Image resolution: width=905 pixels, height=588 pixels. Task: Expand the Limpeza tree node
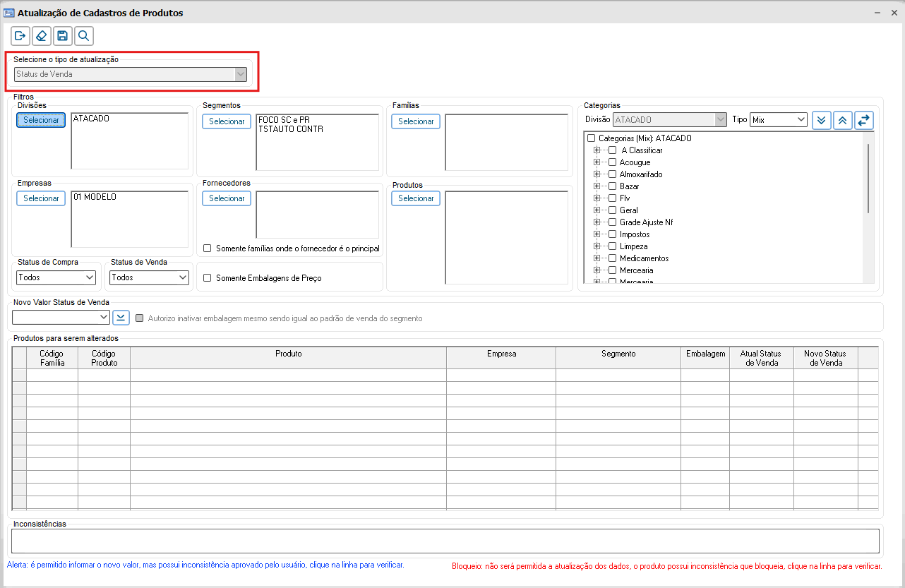[597, 246]
